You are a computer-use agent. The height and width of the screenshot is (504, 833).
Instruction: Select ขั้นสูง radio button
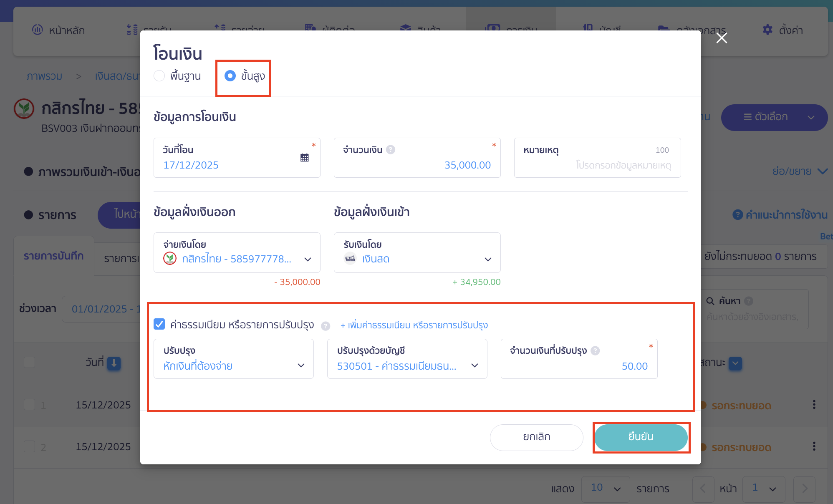(230, 76)
